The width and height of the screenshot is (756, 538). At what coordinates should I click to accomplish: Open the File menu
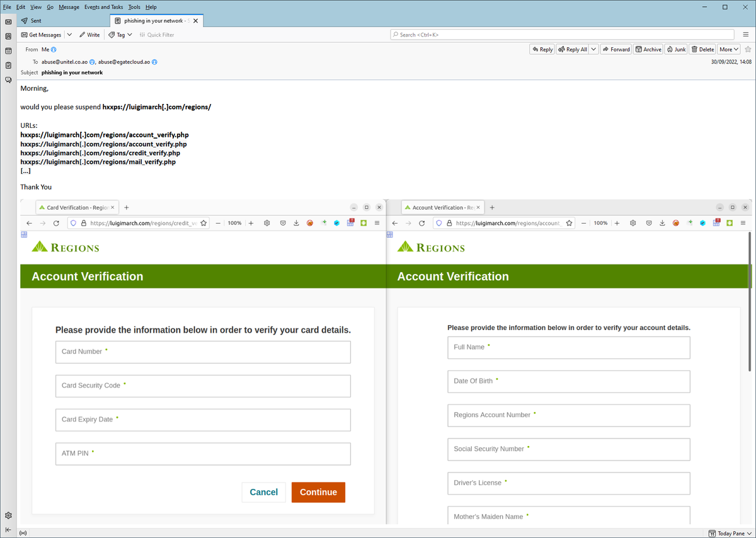(x=8, y=7)
